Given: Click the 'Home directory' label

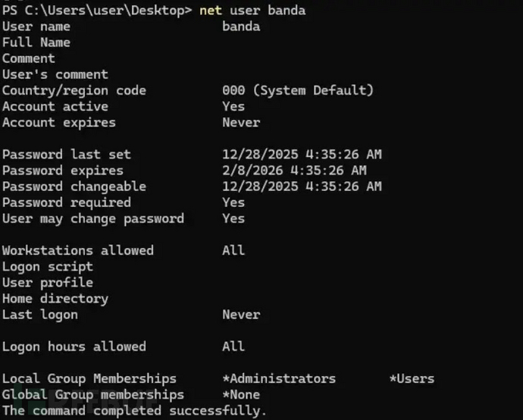Looking at the screenshot, I should click(55, 299).
